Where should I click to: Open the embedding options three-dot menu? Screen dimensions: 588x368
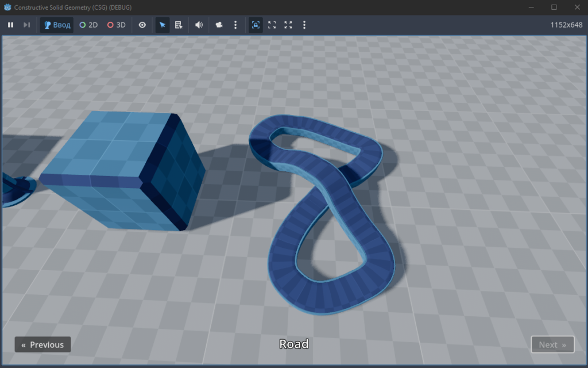304,25
